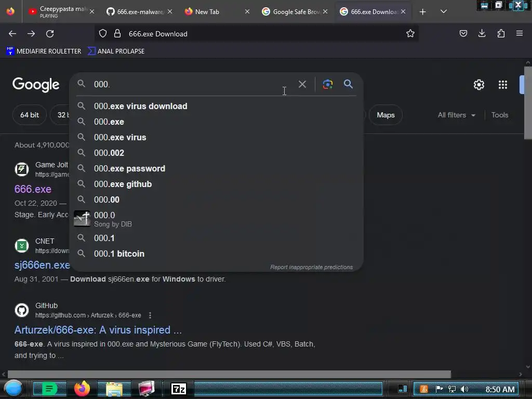The image size is (532, 399).
Task: Reload the current page
Action: tap(50, 34)
